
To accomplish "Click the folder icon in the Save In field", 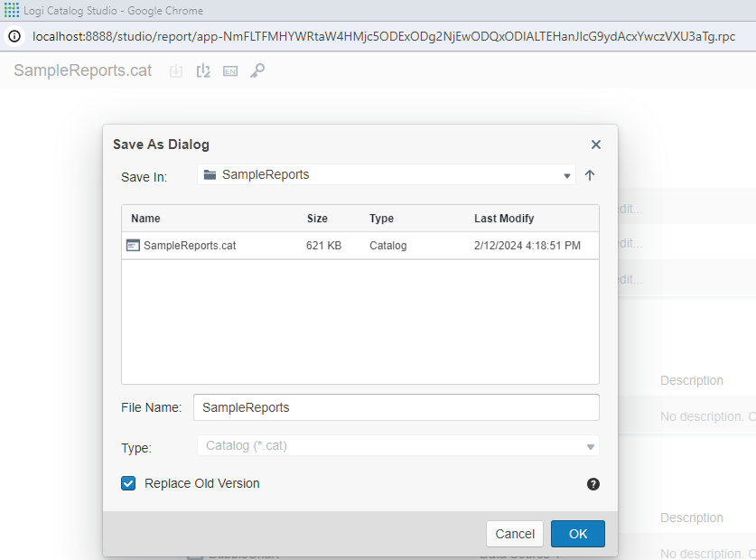I will tap(210, 174).
